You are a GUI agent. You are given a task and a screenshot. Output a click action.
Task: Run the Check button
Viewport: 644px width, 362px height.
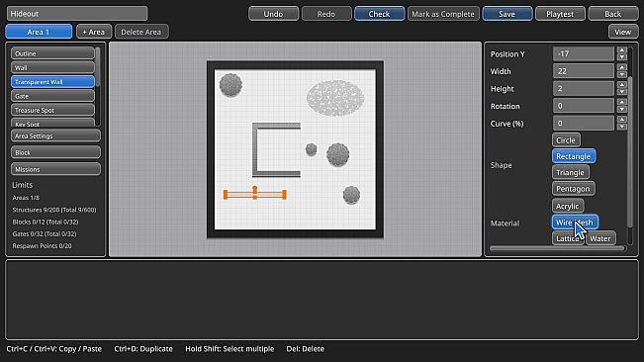point(379,14)
